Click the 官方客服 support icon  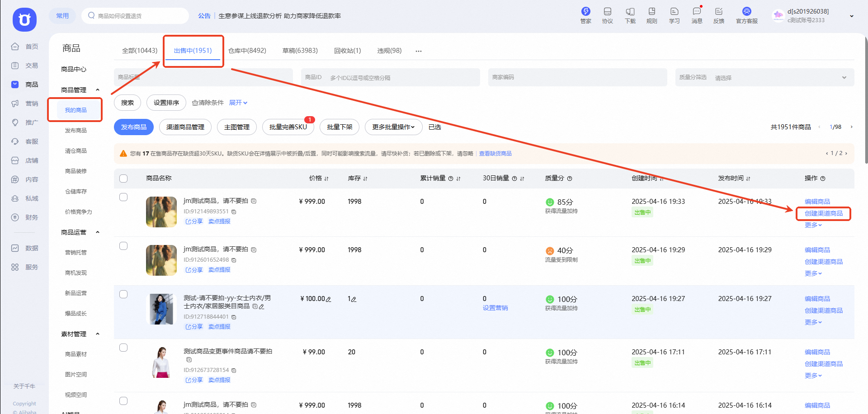point(746,15)
